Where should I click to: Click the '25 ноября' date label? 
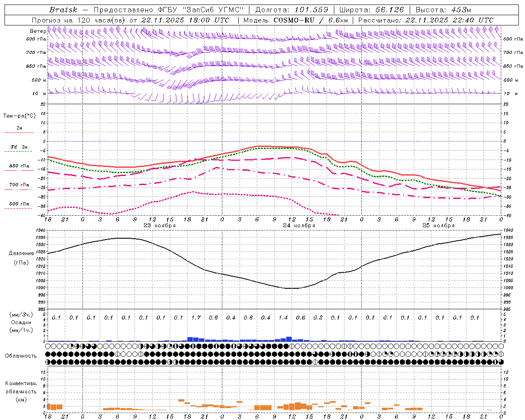438,226
